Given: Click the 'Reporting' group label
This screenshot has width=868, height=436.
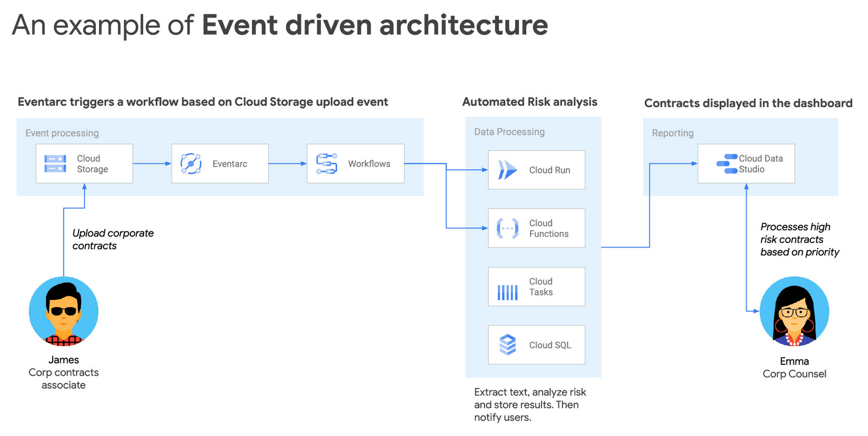Looking at the screenshot, I should pos(673,133).
